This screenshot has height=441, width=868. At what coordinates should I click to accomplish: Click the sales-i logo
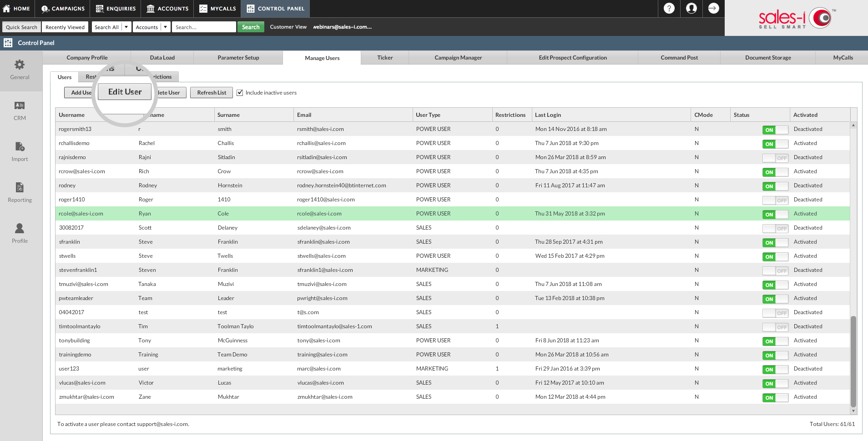(796, 18)
